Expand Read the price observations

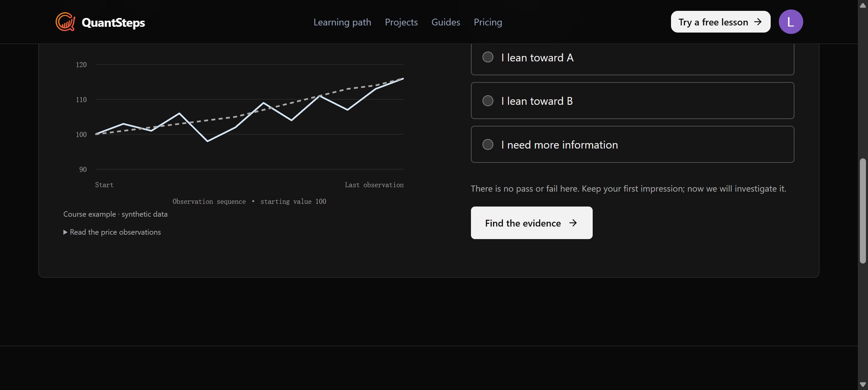tap(112, 232)
